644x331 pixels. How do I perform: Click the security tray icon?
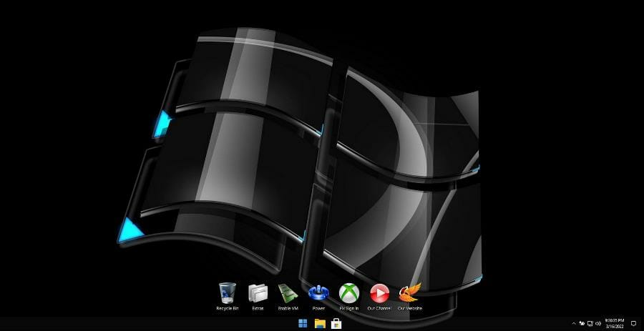point(582,324)
